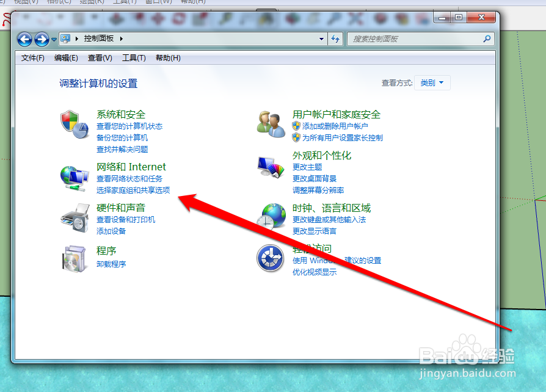Viewport: 546px width, 392px height.
Task: Open the 编辑(E) menu
Action: point(66,58)
